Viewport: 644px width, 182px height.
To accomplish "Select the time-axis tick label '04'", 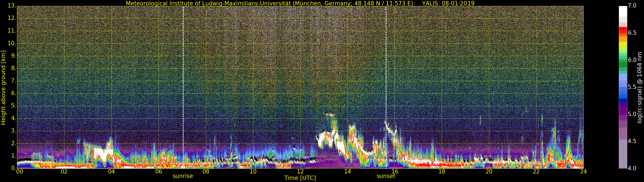I will [x=111, y=172].
